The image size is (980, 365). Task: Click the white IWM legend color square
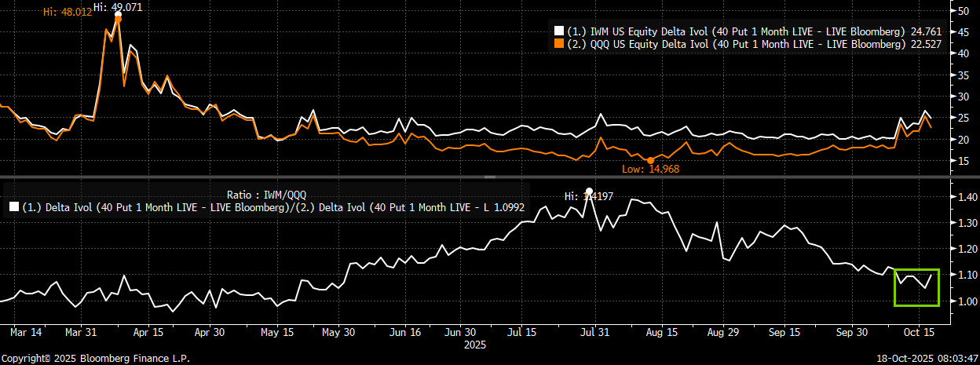point(559,31)
